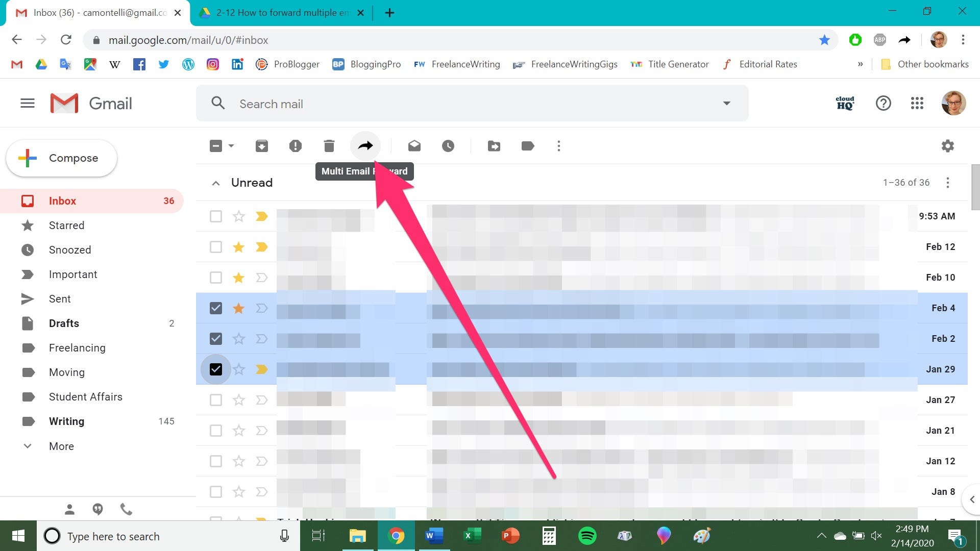Open the Google apps grid icon
The width and height of the screenshot is (980, 551).
click(x=917, y=103)
